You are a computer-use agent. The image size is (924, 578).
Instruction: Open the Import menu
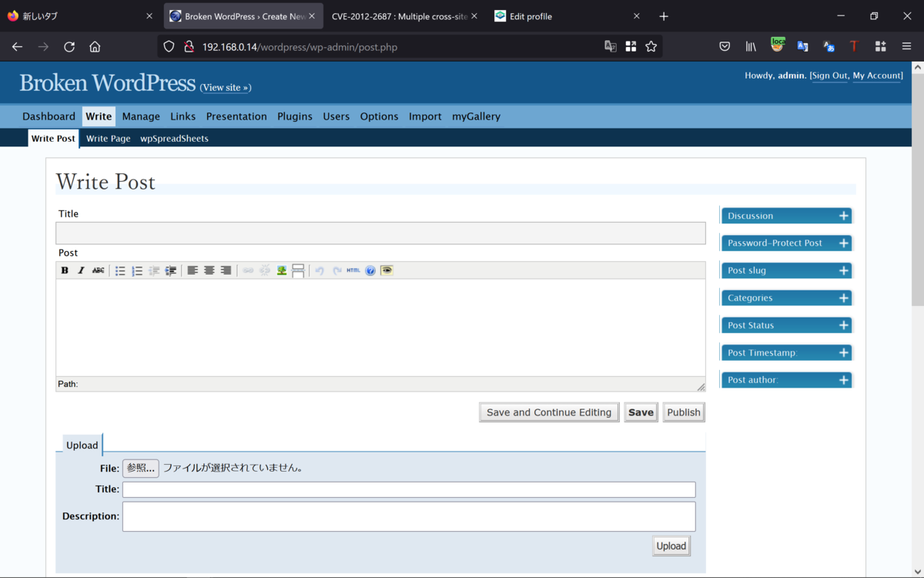[x=425, y=116]
